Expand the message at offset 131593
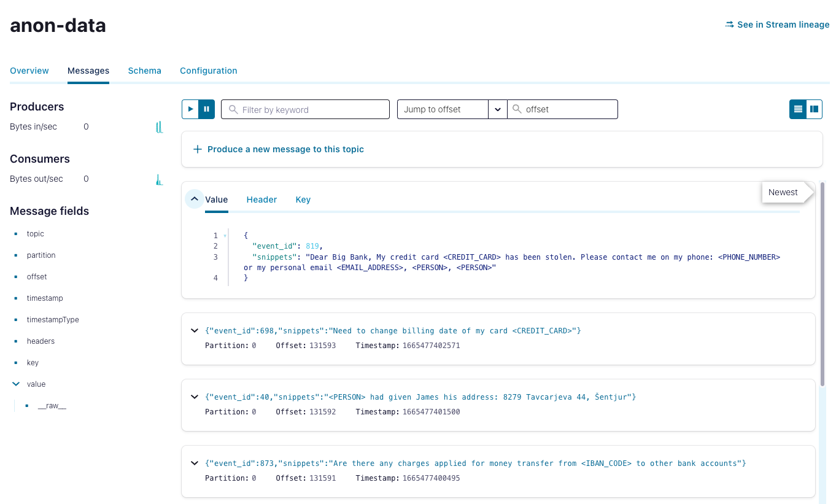This screenshot has width=836, height=504. tap(194, 330)
